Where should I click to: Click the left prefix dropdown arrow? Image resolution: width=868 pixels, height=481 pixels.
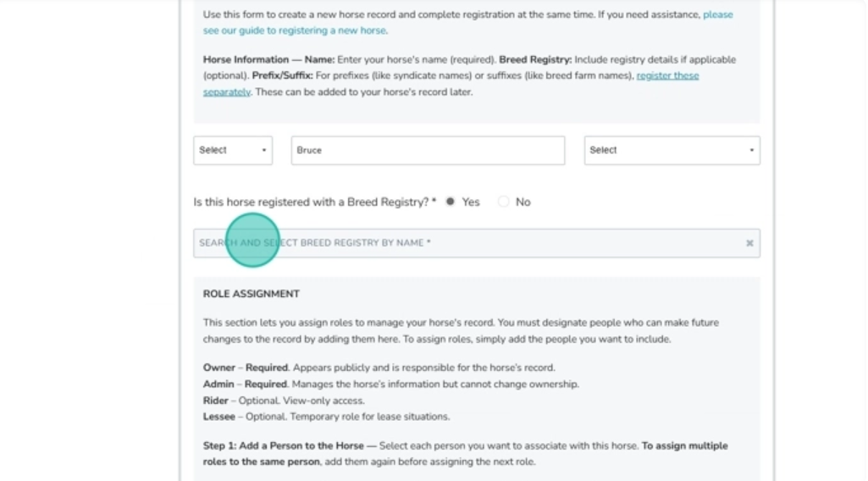point(264,151)
